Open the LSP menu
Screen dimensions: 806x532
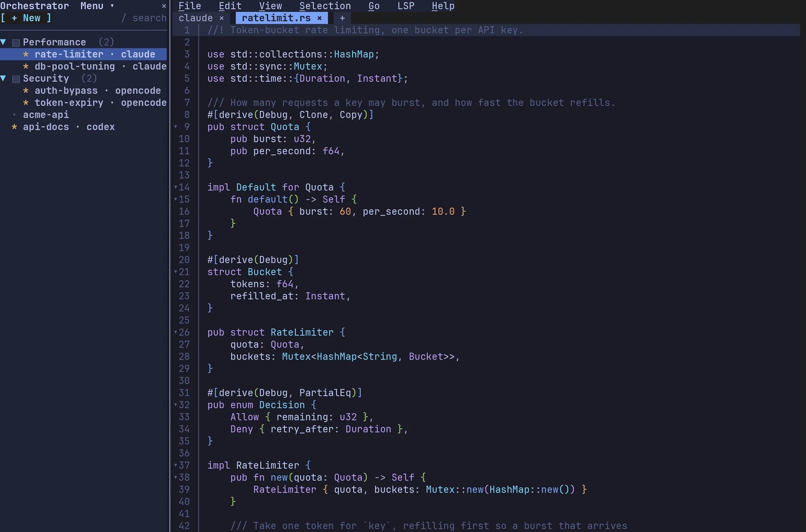406,6
